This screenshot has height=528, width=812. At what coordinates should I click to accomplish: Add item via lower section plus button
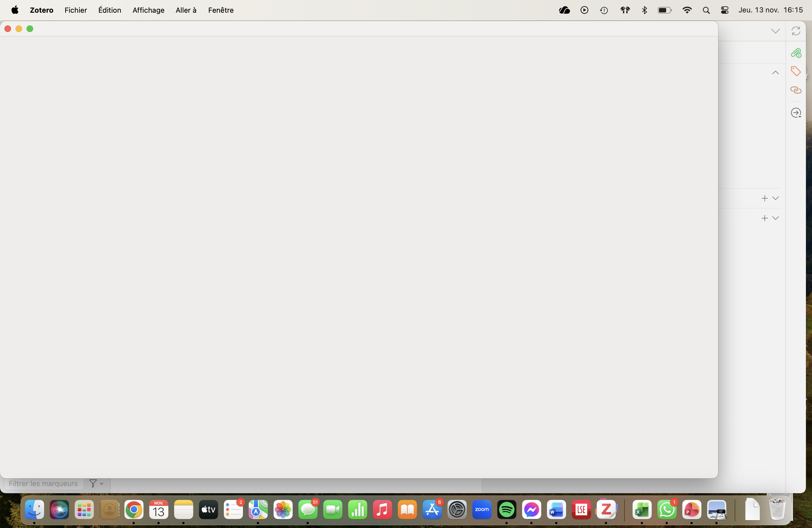click(x=764, y=218)
